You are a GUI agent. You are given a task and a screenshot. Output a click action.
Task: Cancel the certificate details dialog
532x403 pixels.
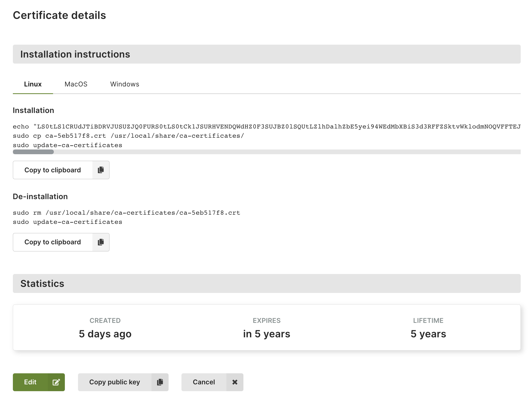coord(212,382)
